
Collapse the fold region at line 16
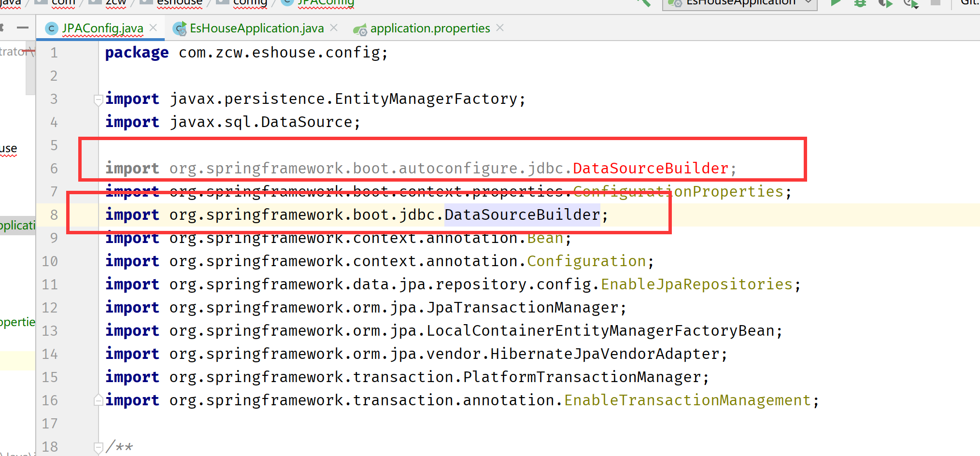(x=98, y=400)
